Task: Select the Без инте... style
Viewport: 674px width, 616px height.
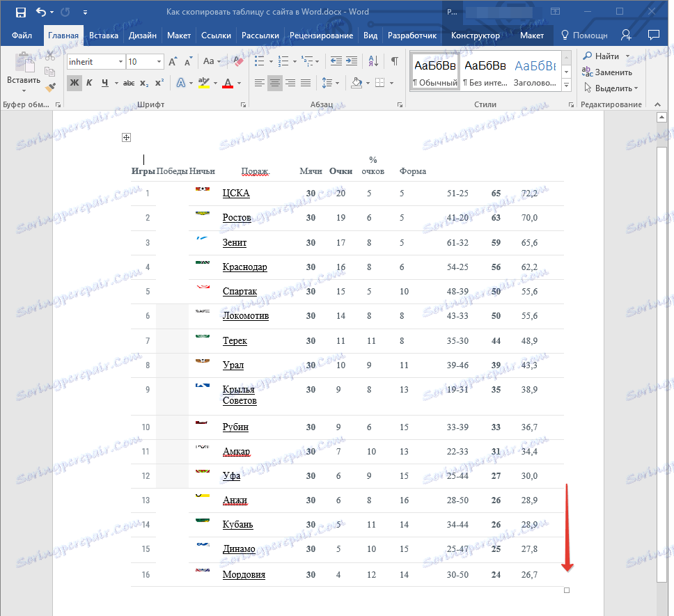Action: pyautogui.click(x=485, y=72)
